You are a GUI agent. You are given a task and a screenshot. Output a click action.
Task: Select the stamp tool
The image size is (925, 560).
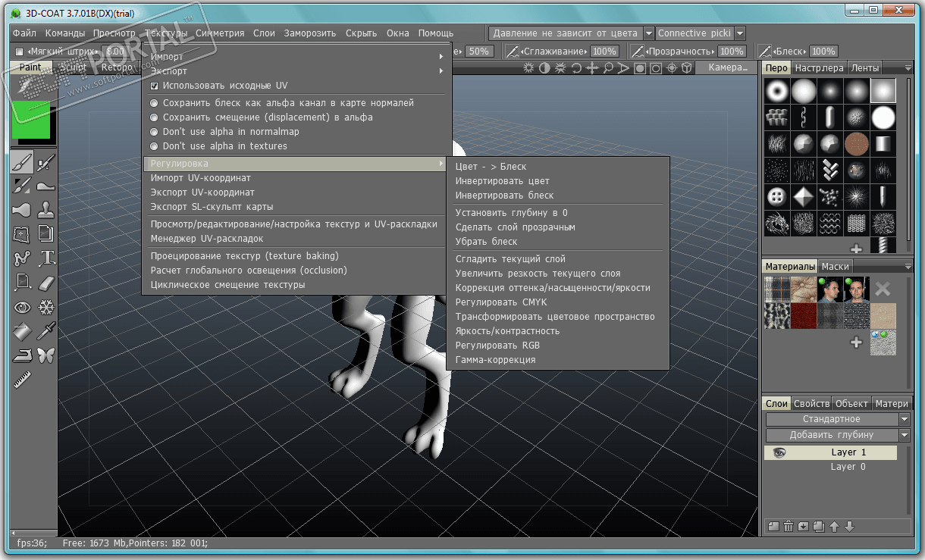46,209
